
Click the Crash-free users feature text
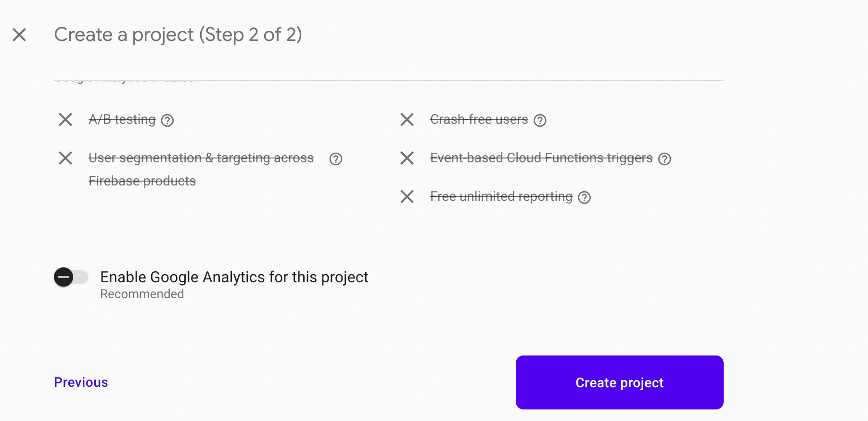click(479, 119)
